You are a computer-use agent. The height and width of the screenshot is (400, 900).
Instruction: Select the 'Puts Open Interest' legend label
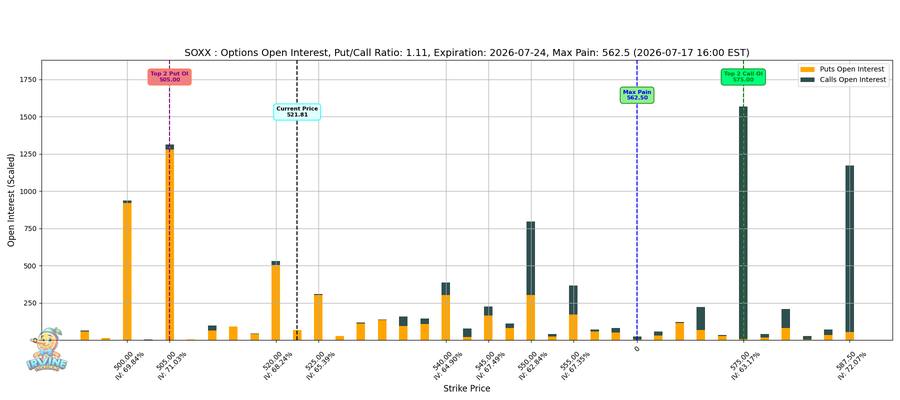tap(851, 69)
